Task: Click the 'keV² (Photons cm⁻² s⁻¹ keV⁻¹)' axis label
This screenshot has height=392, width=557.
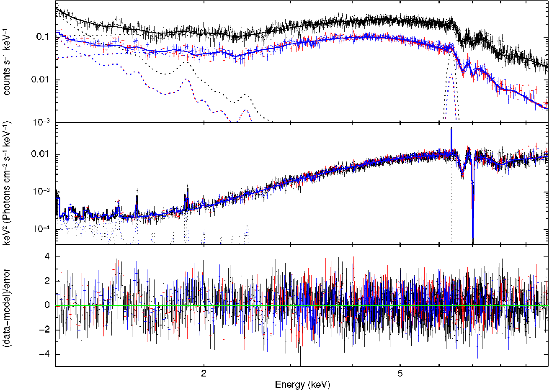Action: click(x=7, y=183)
